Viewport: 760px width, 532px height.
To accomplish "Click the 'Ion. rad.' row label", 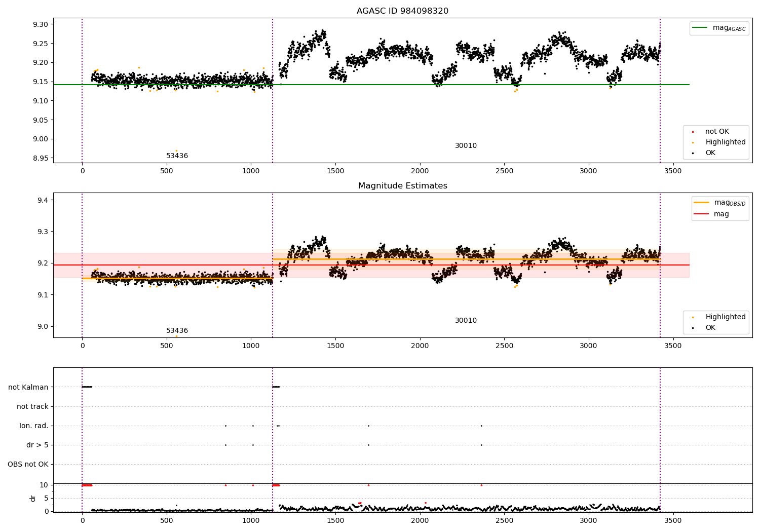I will [34, 426].
